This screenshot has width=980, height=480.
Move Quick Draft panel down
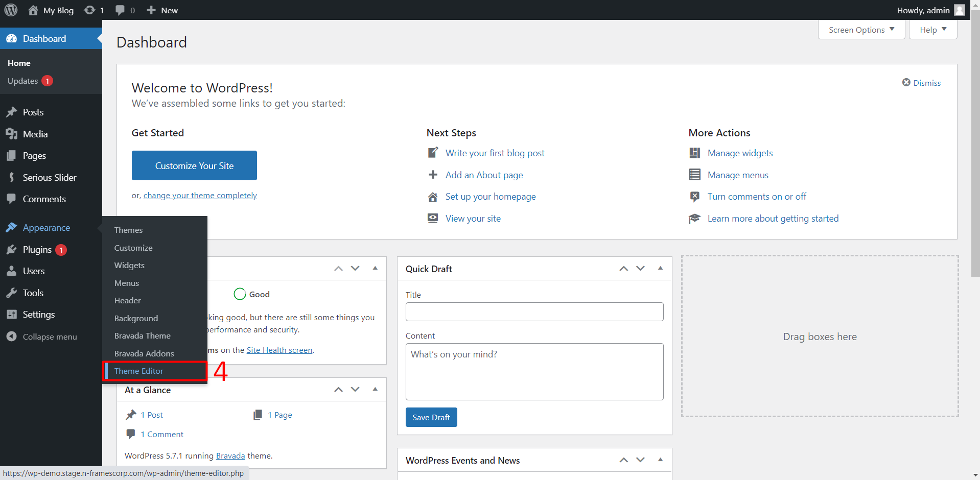pos(640,268)
